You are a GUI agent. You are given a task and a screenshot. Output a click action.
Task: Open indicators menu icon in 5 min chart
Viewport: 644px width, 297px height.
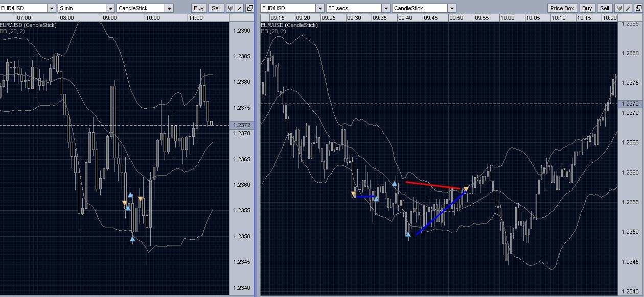tap(231, 8)
